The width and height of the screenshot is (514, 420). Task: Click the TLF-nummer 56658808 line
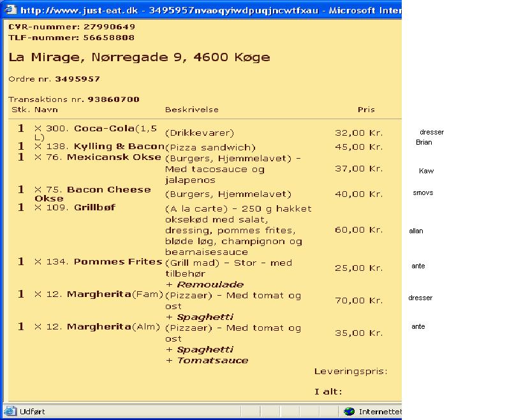point(71,38)
